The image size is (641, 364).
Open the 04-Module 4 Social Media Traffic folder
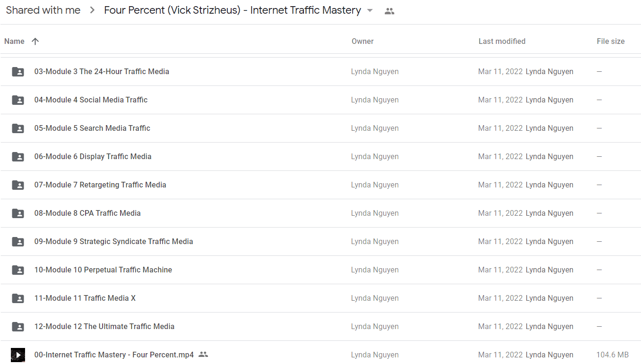tap(91, 100)
